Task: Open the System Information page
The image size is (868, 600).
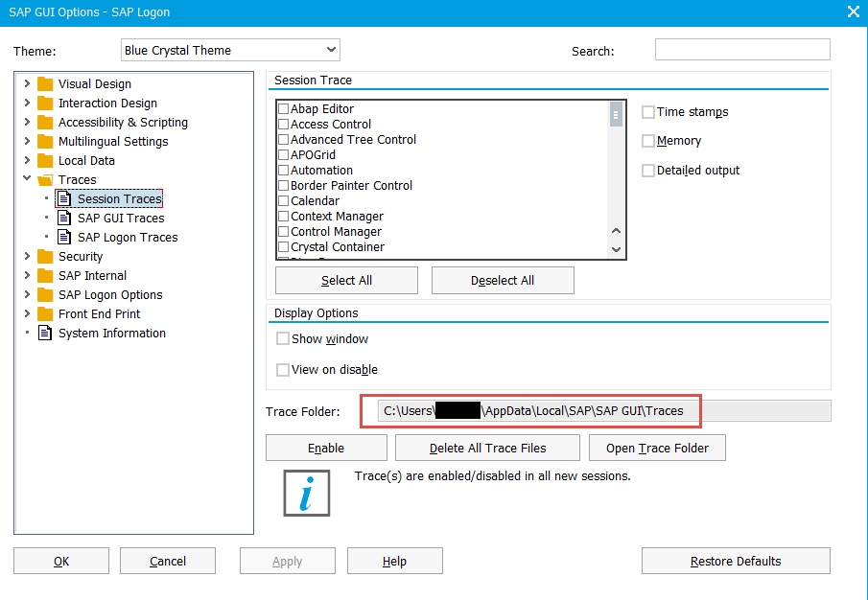Action: [112, 334]
